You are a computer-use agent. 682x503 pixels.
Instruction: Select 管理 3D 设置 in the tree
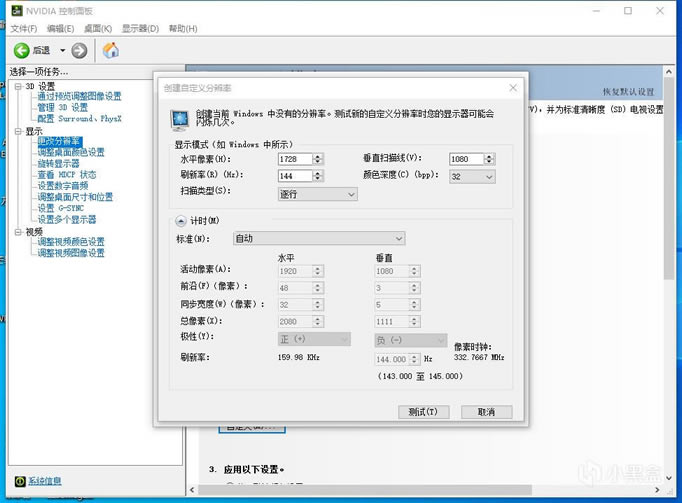pyautogui.click(x=63, y=107)
